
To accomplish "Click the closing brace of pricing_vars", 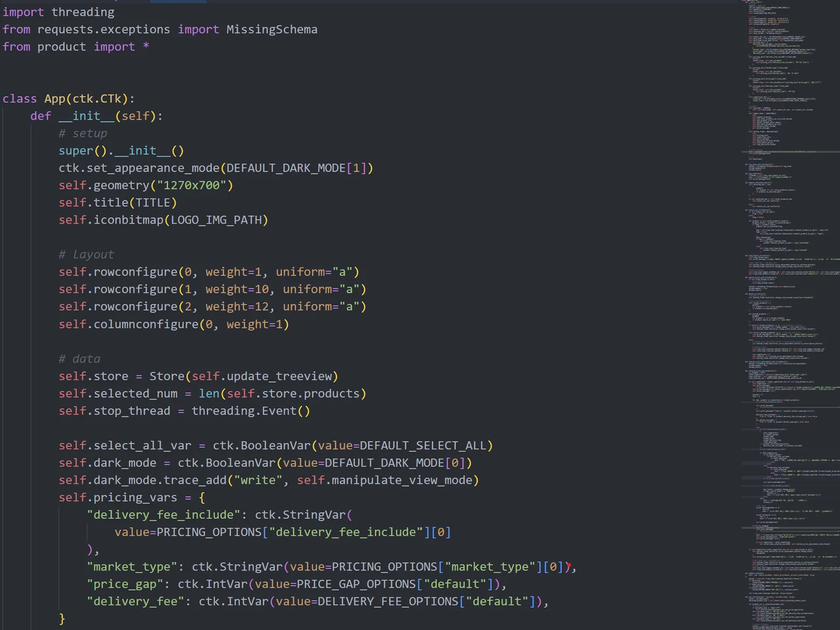I will pyautogui.click(x=62, y=619).
